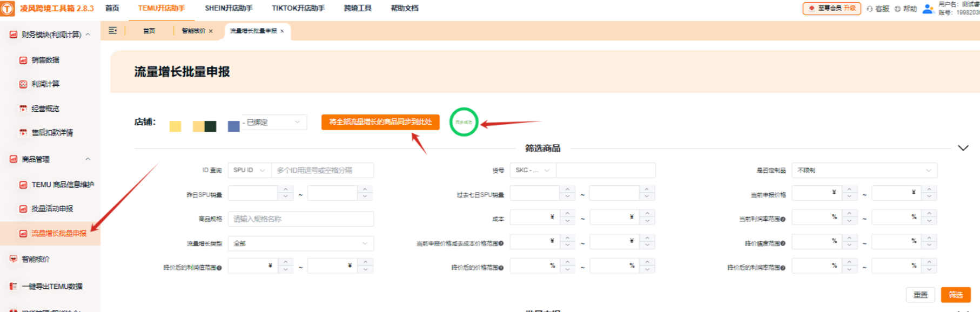Collapse the 财务模块(利润计算) sidebar group
The height and width of the screenshot is (312, 980).
(88, 35)
